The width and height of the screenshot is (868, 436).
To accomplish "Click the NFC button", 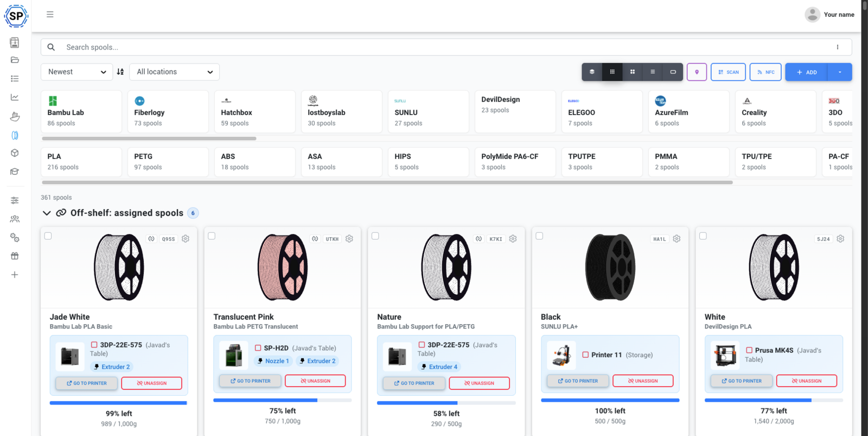I will pyautogui.click(x=765, y=72).
